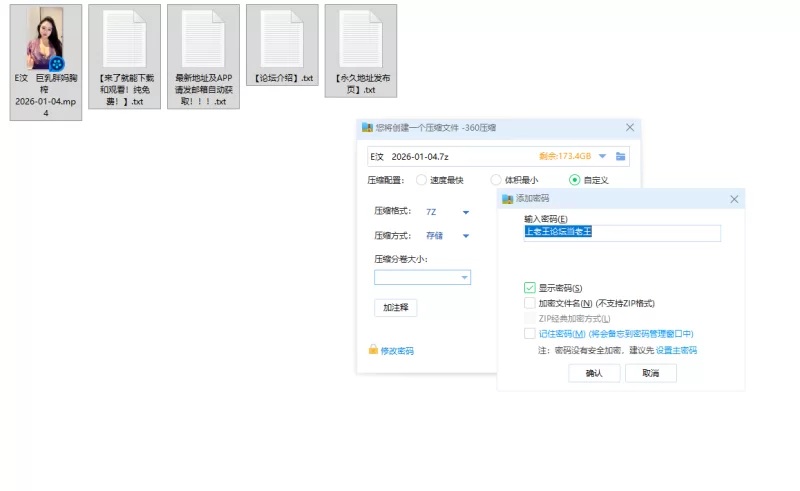Select the 【来了就能下载和观看】 text file icon

pos(124,38)
